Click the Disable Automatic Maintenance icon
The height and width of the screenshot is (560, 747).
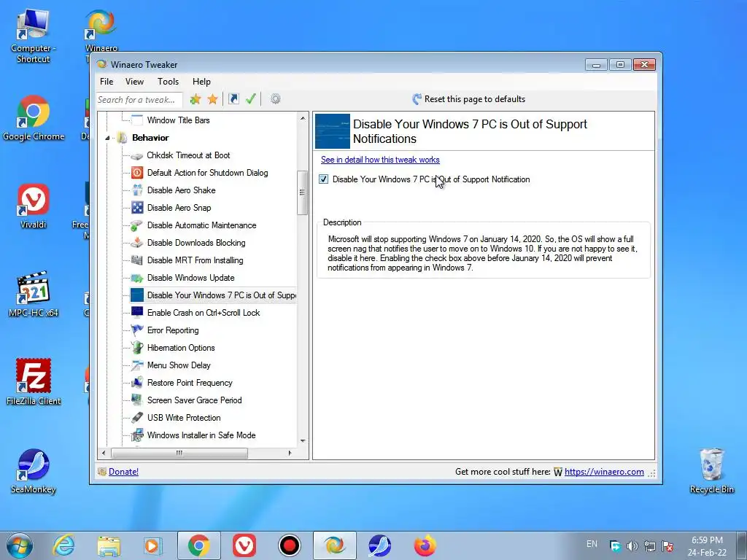(137, 225)
